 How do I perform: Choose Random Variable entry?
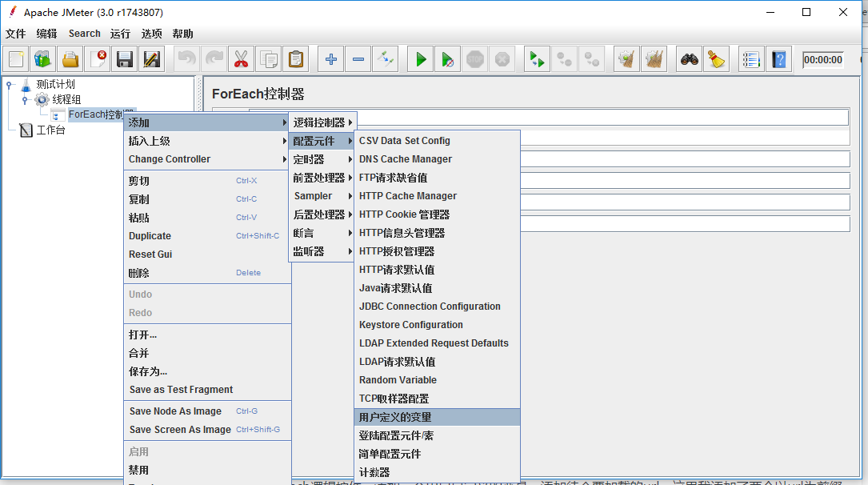(x=437, y=380)
